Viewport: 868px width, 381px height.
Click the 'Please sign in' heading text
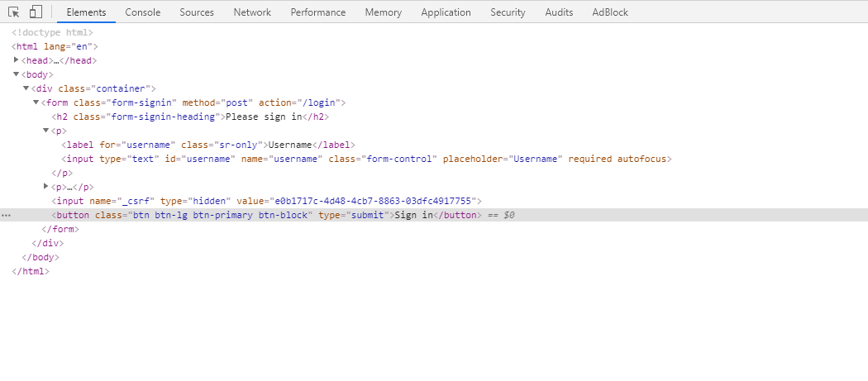pos(264,117)
